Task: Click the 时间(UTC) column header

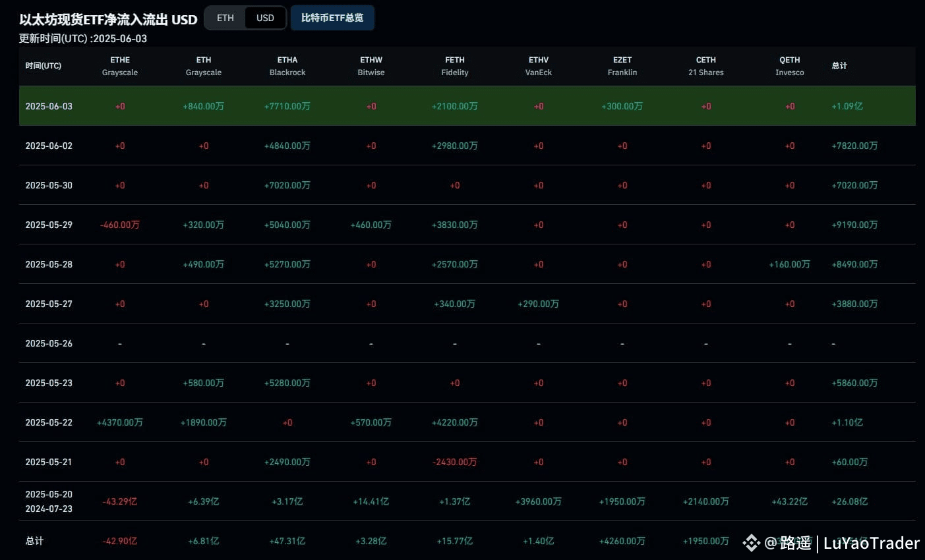Action: [44, 66]
